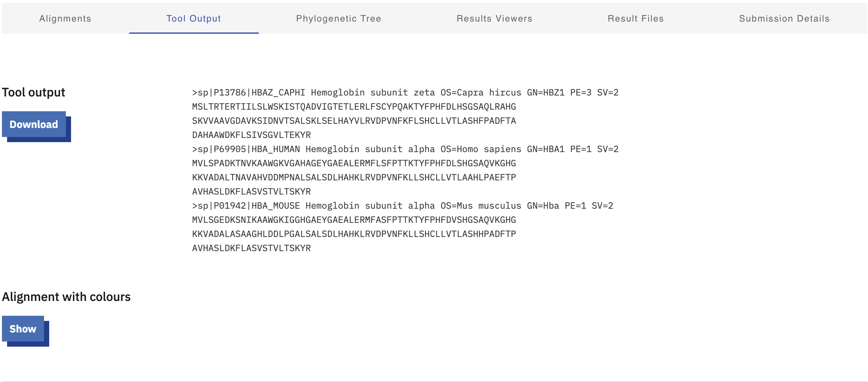Click the sequence line starting KKVADALTNAVAHVDDMPNAL
This screenshot has width=868, height=382.
(354, 177)
